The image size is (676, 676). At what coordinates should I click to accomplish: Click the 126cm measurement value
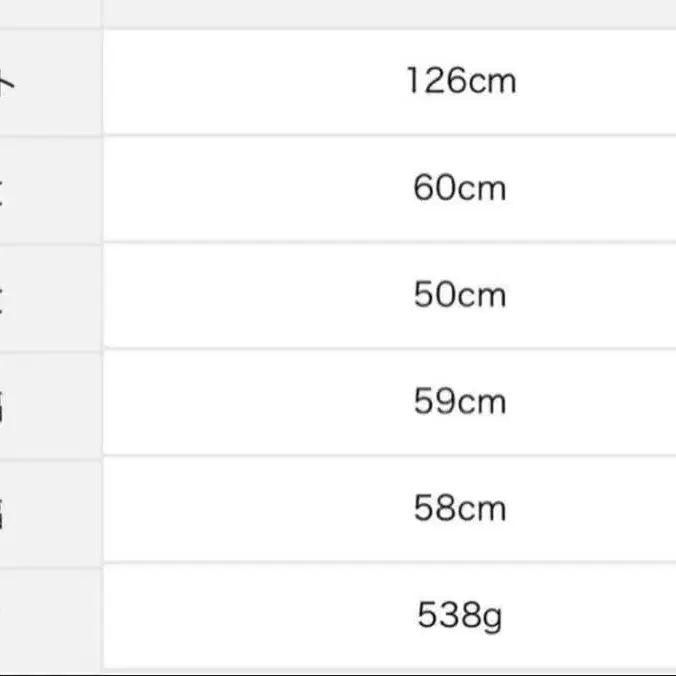461,81
